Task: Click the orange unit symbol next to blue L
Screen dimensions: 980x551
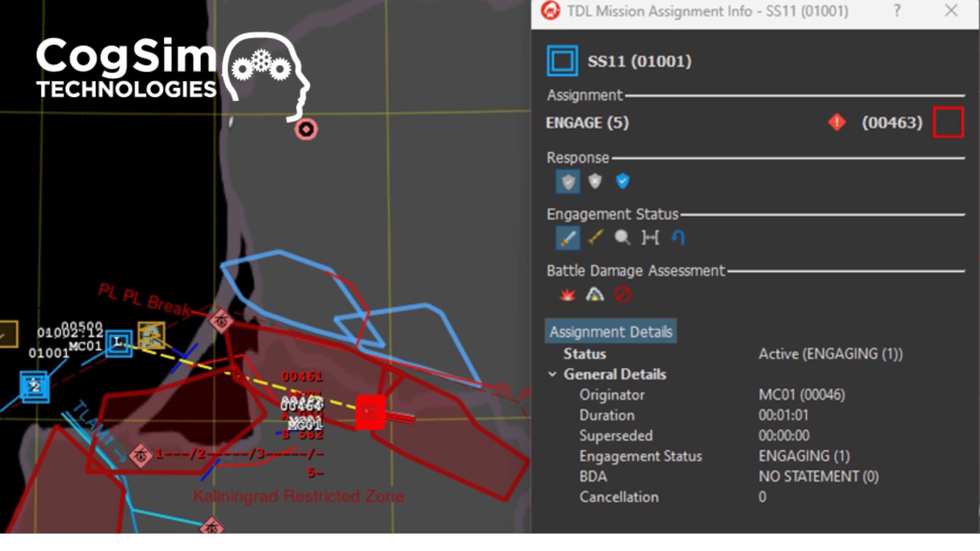Action: click(x=152, y=335)
